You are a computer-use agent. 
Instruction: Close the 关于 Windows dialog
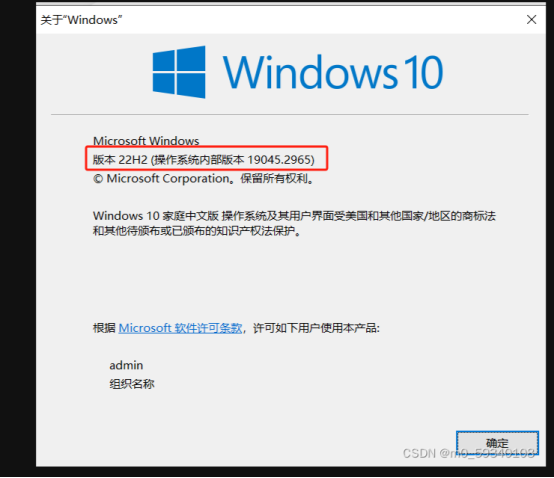(531, 19)
